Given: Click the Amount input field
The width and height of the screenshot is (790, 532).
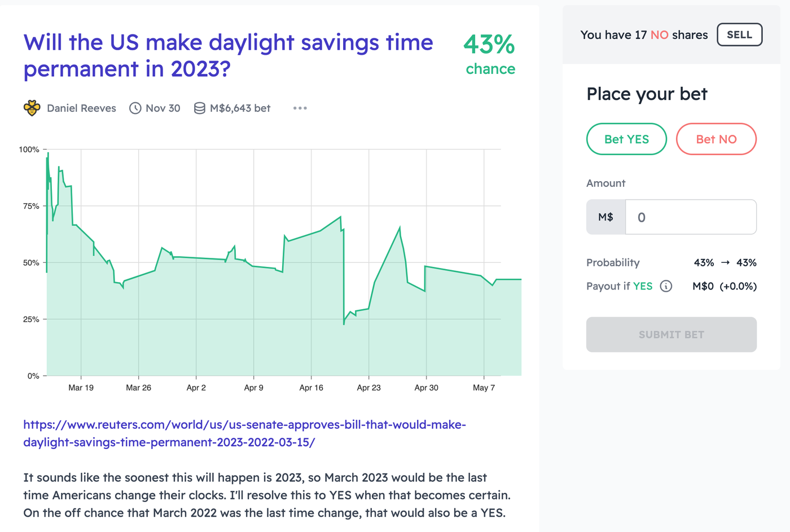Looking at the screenshot, I should pos(691,217).
